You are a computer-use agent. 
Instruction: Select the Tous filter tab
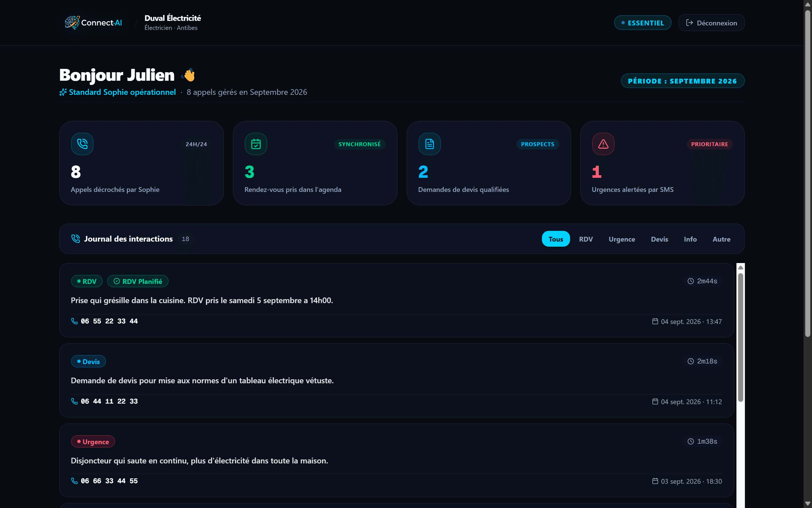click(556, 239)
